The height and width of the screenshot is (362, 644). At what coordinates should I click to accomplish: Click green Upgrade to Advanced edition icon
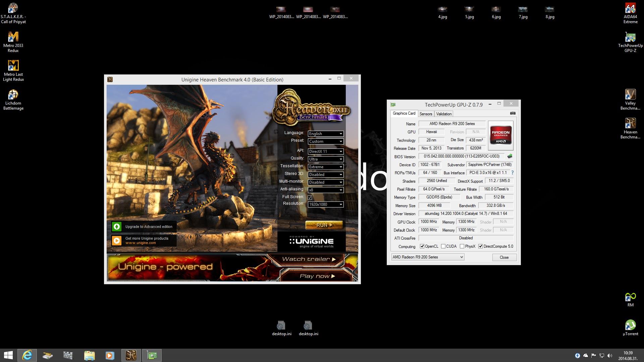117,227
